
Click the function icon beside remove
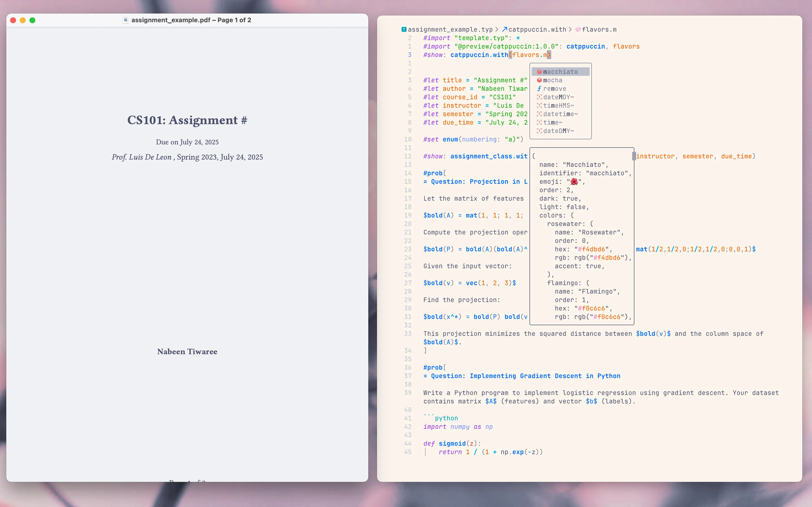[x=539, y=89]
